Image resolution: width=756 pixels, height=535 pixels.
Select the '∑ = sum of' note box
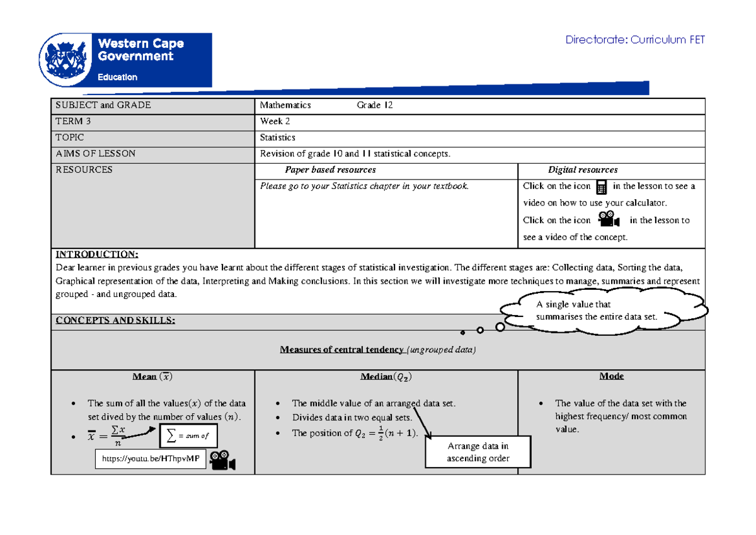188,435
